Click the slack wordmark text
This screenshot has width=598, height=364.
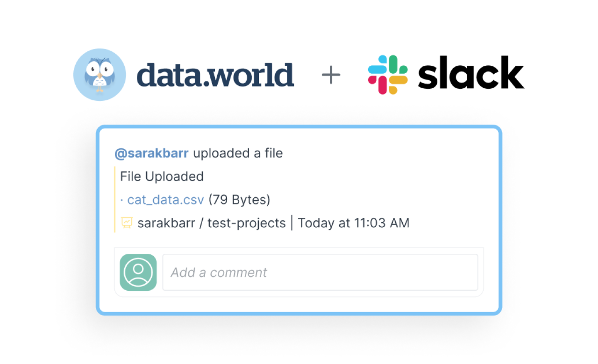pyautogui.click(x=471, y=72)
